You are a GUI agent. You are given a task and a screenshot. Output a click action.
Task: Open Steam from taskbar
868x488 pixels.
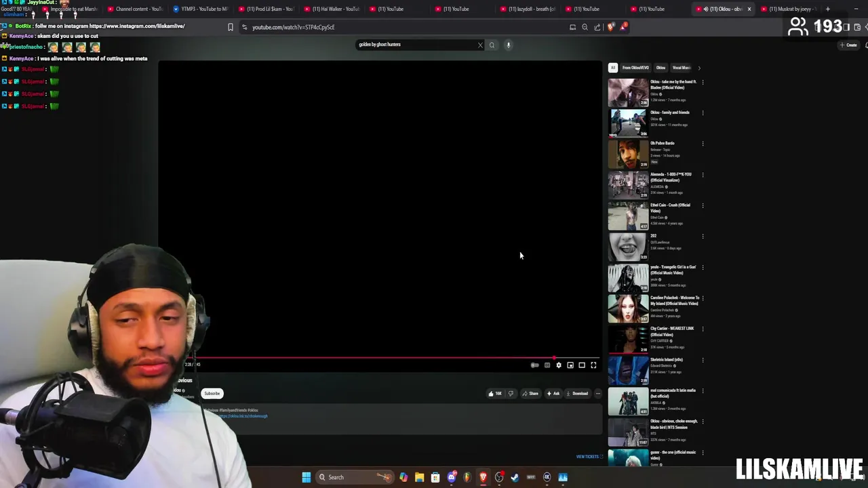(515, 477)
